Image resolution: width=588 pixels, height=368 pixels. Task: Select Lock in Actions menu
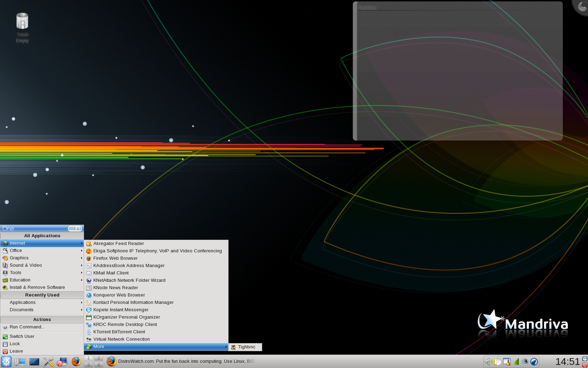tap(42, 344)
